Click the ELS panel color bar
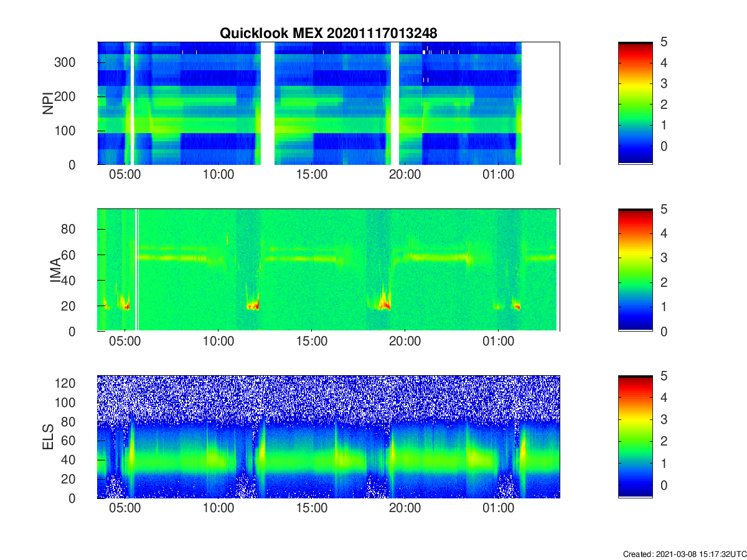Screen dimensions: 747x560 (x=635, y=437)
